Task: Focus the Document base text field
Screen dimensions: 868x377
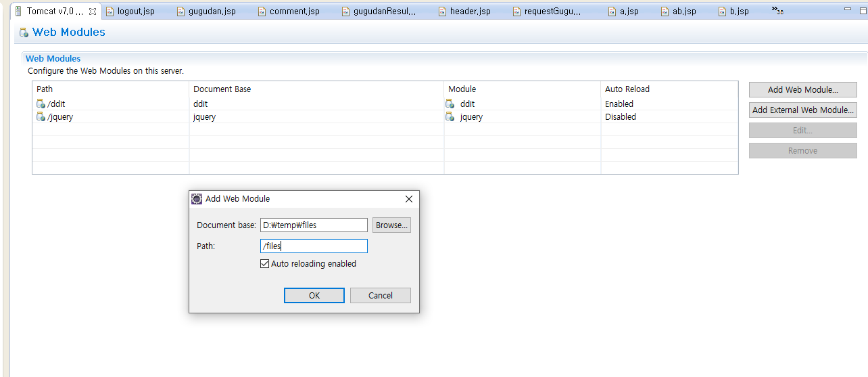Action: pos(314,225)
